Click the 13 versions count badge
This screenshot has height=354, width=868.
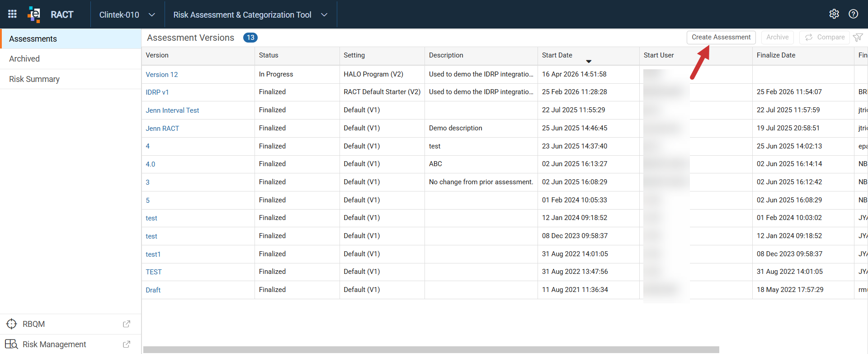(x=250, y=38)
